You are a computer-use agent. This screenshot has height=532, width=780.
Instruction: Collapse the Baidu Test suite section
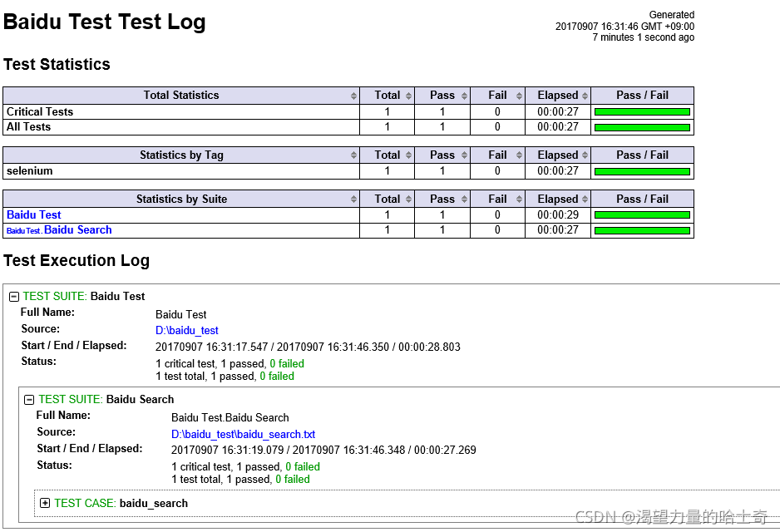coord(14,297)
